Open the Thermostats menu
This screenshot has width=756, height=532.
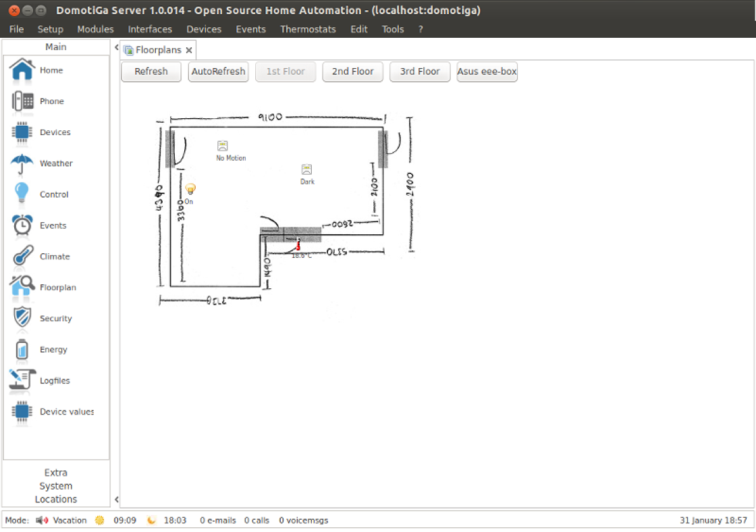pos(308,29)
